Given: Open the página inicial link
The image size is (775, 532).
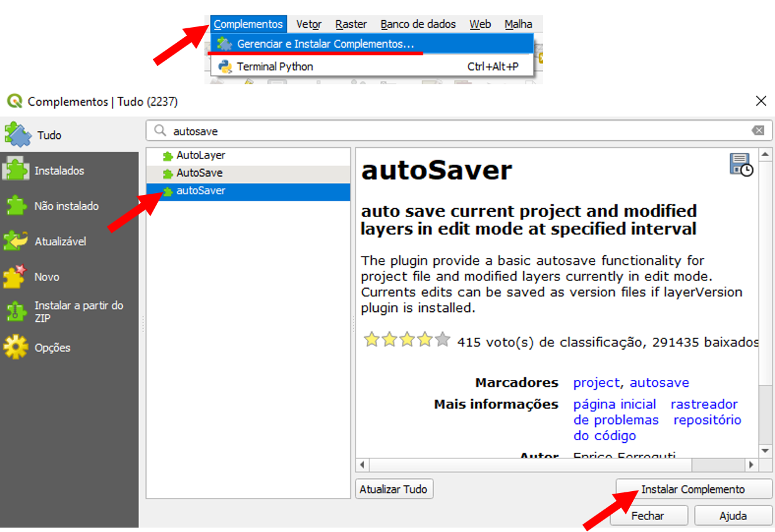Looking at the screenshot, I should coord(615,404).
